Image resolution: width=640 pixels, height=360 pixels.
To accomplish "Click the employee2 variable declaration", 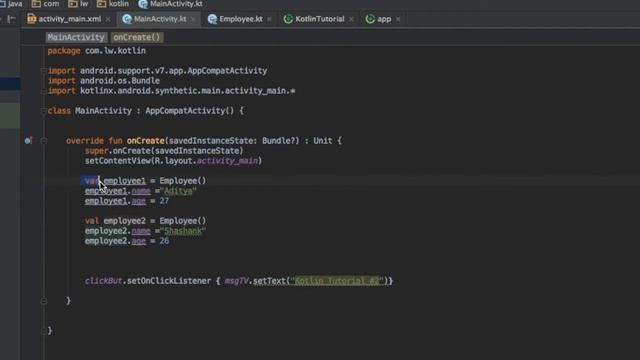I will click(x=124, y=221).
